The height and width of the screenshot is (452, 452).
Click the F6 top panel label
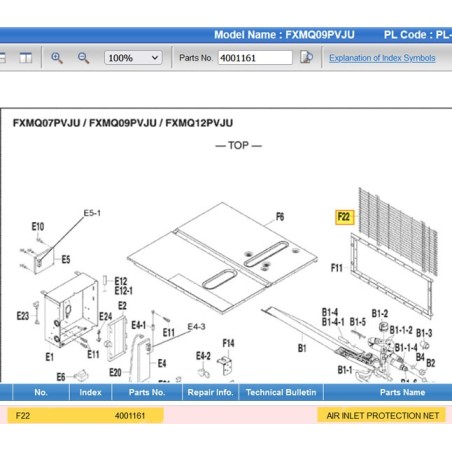click(x=280, y=217)
